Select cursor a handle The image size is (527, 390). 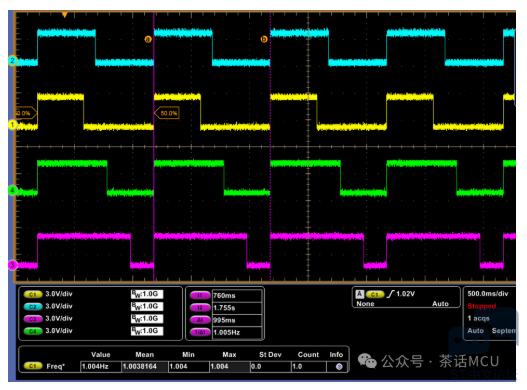(x=148, y=39)
